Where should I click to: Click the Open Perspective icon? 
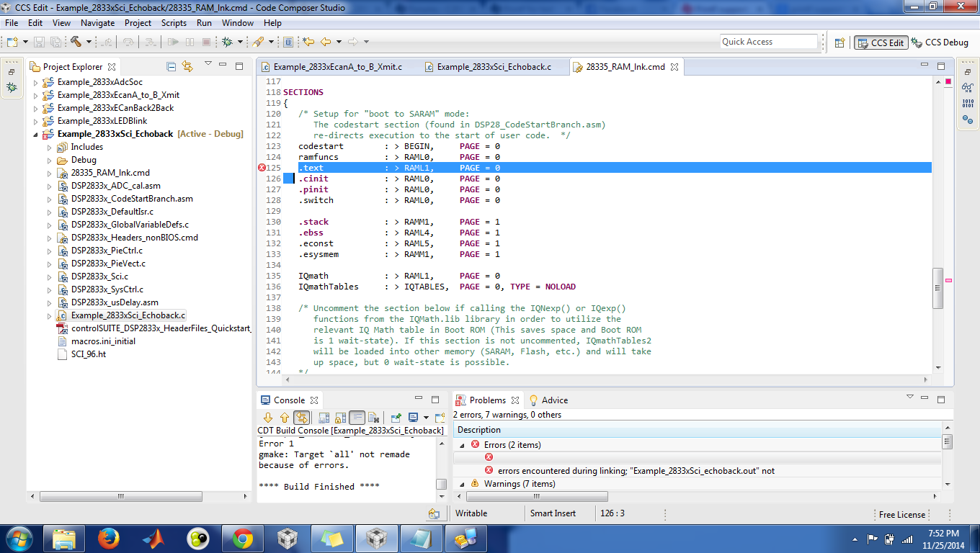tap(839, 42)
